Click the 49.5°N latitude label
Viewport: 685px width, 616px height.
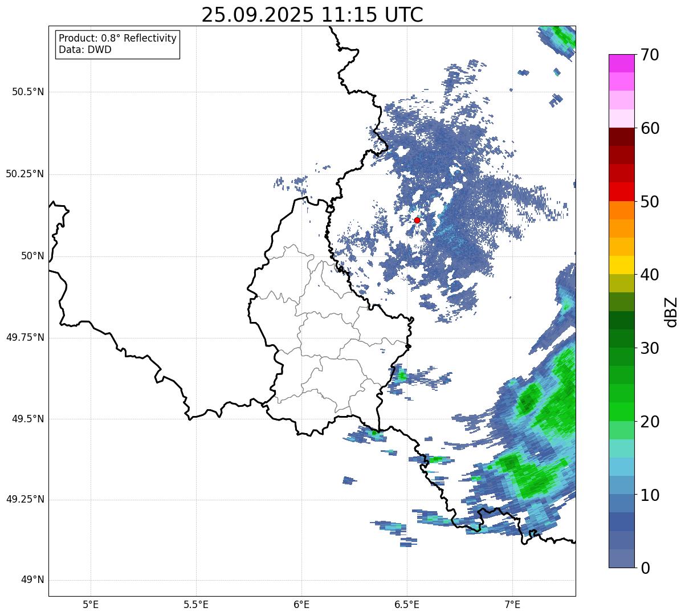[x=28, y=419]
